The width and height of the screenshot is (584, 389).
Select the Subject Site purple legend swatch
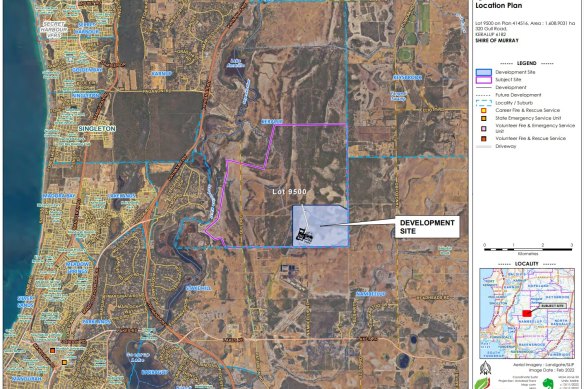[x=483, y=80]
